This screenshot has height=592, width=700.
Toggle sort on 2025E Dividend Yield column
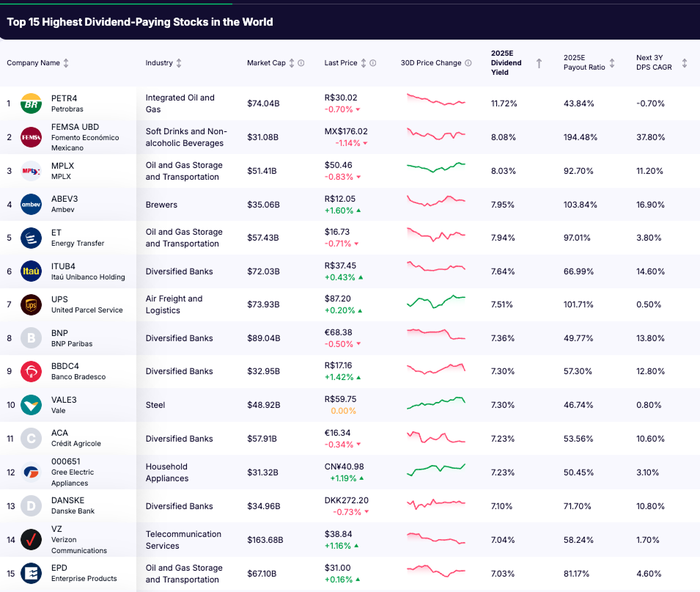pyautogui.click(x=539, y=62)
